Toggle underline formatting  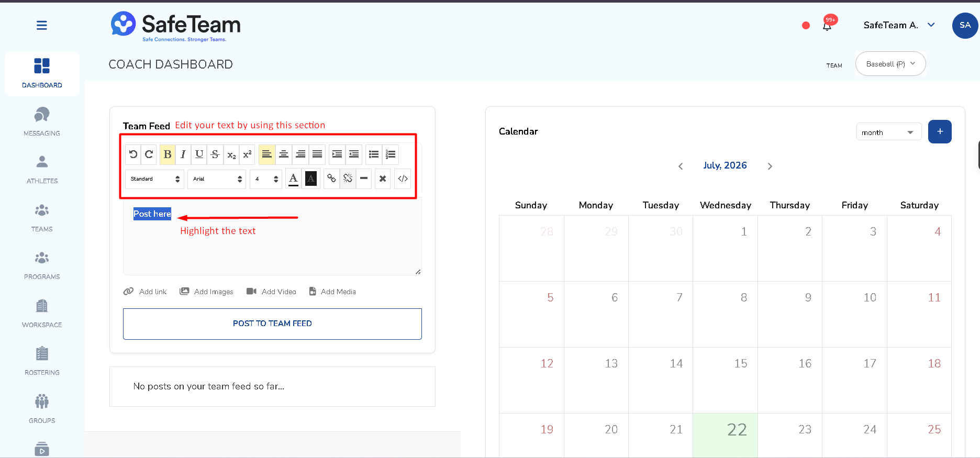tap(199, 154)
